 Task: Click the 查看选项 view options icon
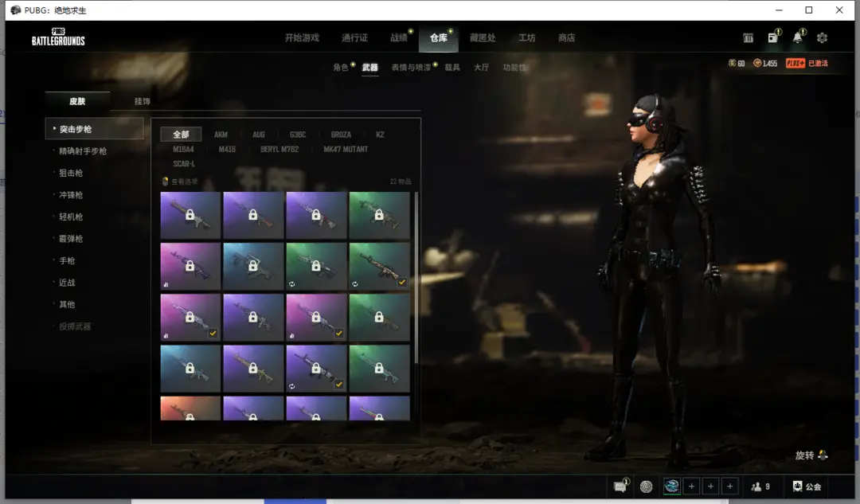click(x=165, y=181)
